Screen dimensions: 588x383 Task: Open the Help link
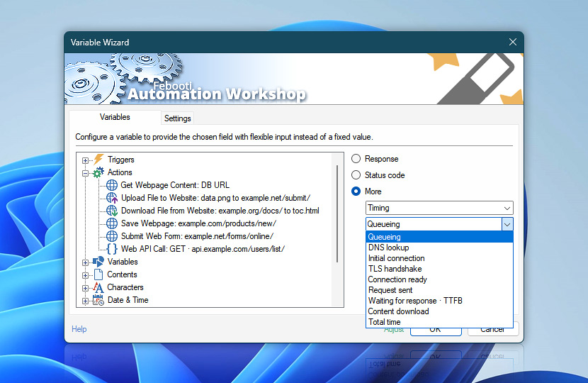click(79, 329)
